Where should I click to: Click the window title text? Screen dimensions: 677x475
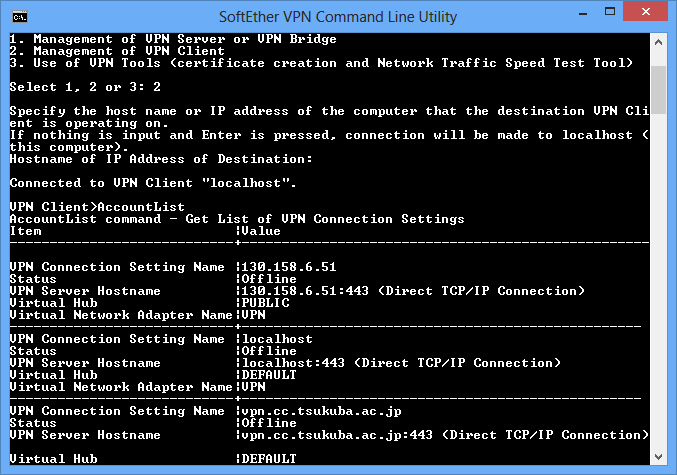(338, 17)
